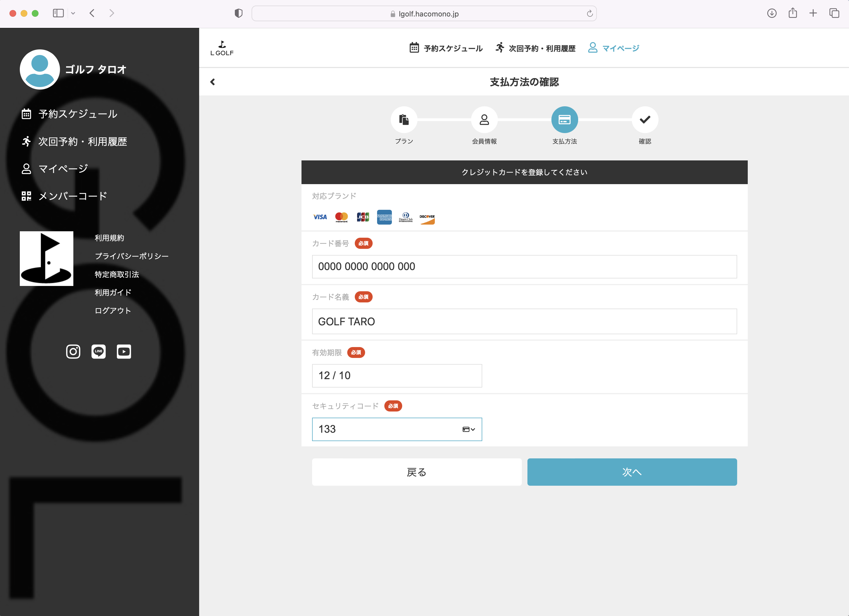The width and height of the screenshot is (849, 616).
Task: Click the payment method step icon
Action: pos(564,119)
